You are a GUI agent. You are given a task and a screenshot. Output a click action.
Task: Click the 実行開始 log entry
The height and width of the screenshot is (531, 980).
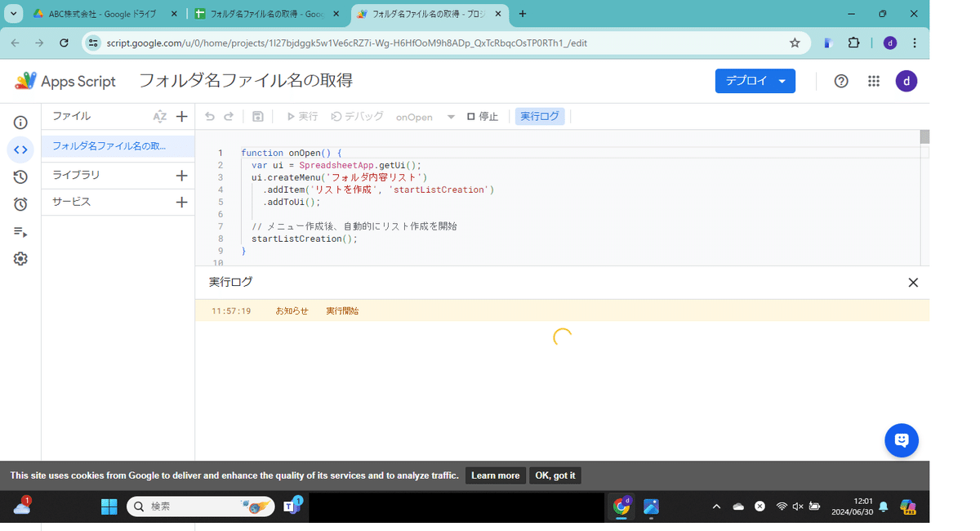[x=342, y=311]
